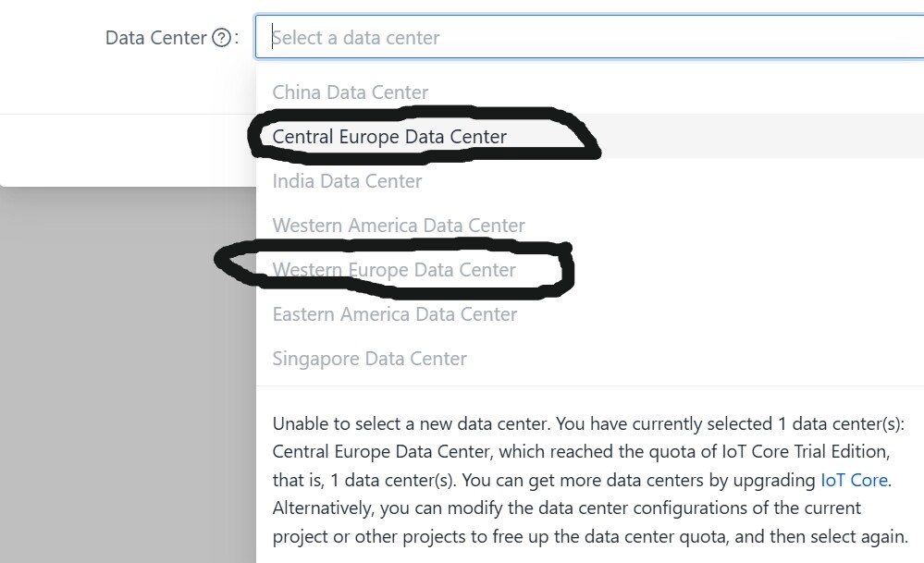Select Western America Data Center

click(x=399, y=226)
